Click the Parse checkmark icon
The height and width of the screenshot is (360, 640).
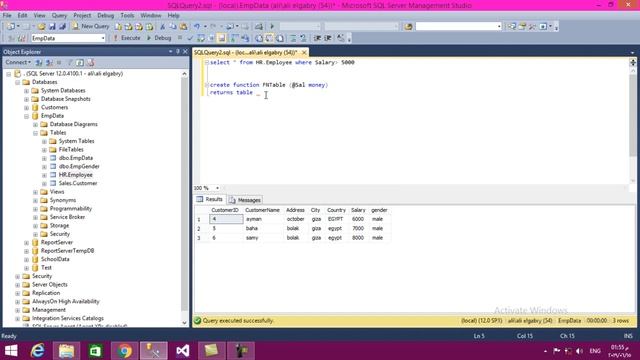(x=190, y=38)
